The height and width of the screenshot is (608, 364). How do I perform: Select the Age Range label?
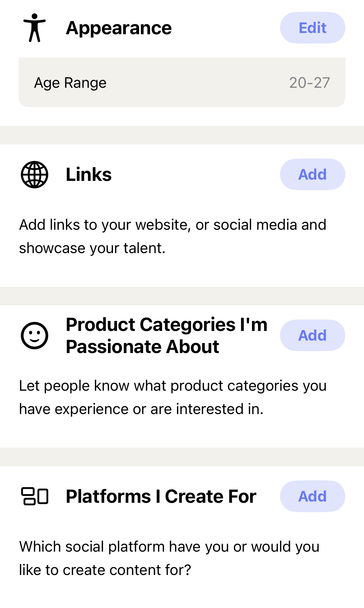[x=70, y=83]
